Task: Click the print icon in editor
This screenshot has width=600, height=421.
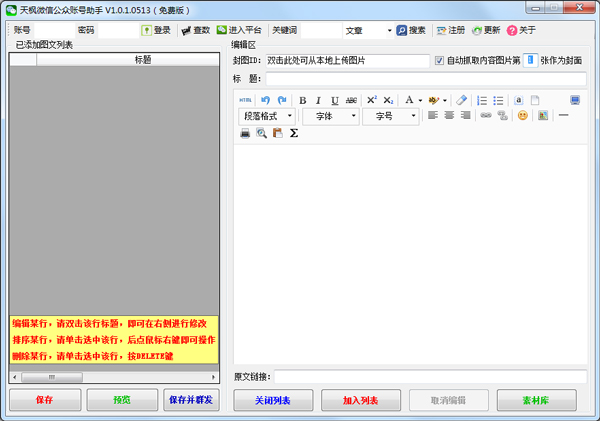Action: [x=245, y=133]
